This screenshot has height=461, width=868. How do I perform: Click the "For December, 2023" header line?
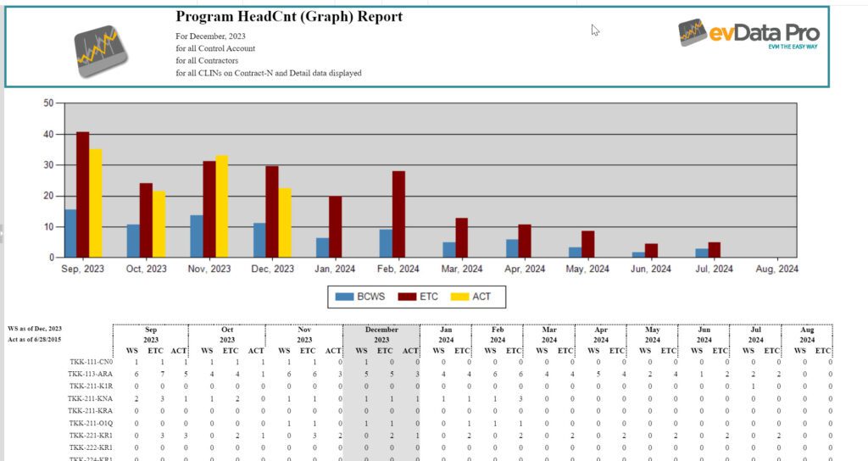click(210, 36)
